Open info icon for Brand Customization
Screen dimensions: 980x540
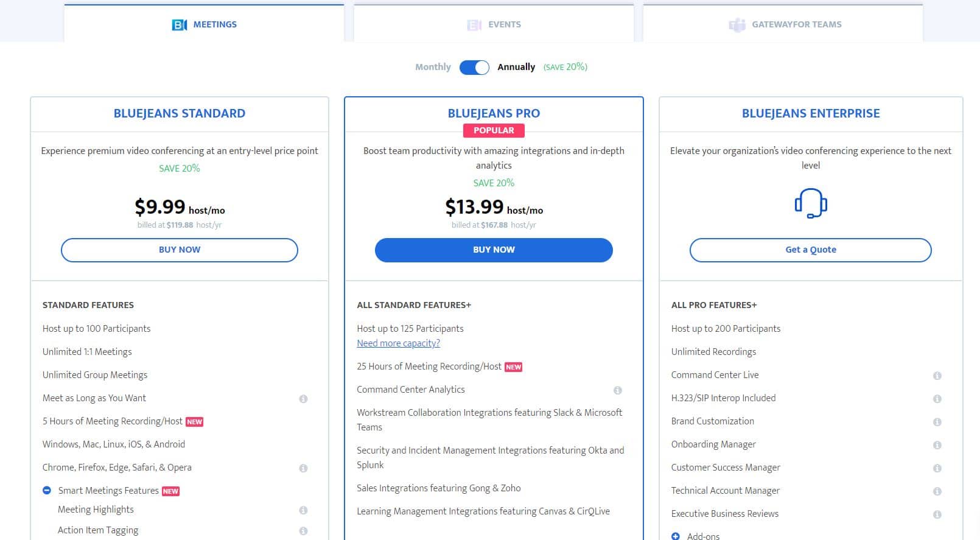click(937, 422)
